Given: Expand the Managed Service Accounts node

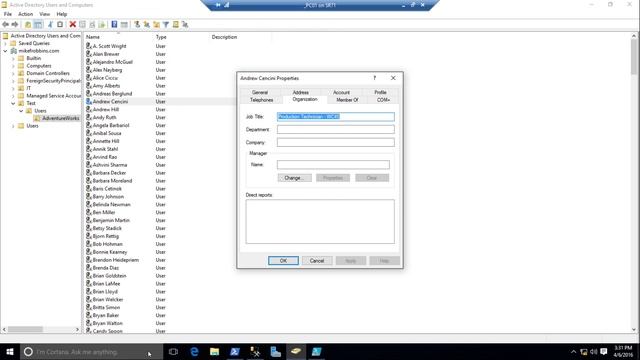Looking at the screenshot, I should coord(13,96).
